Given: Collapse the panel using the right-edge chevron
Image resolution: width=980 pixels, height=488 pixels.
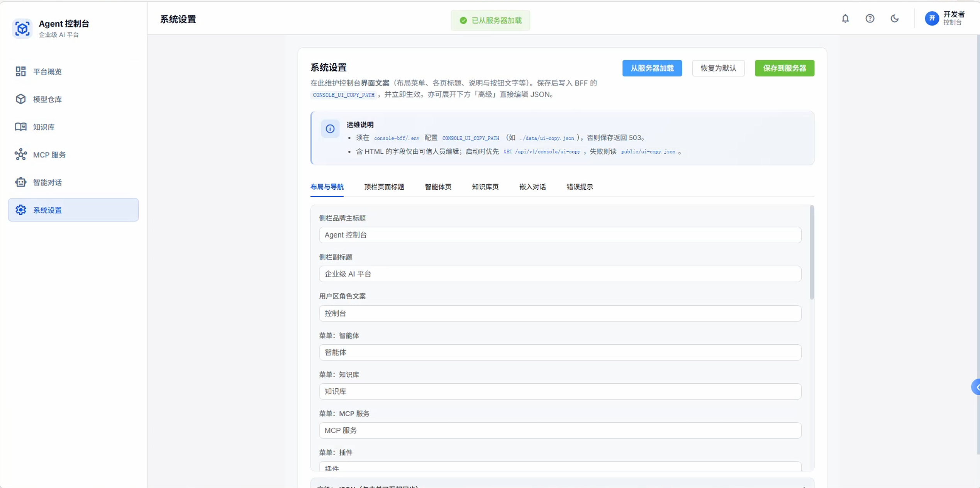Looking at the screenshot, I should coord(977,387).
